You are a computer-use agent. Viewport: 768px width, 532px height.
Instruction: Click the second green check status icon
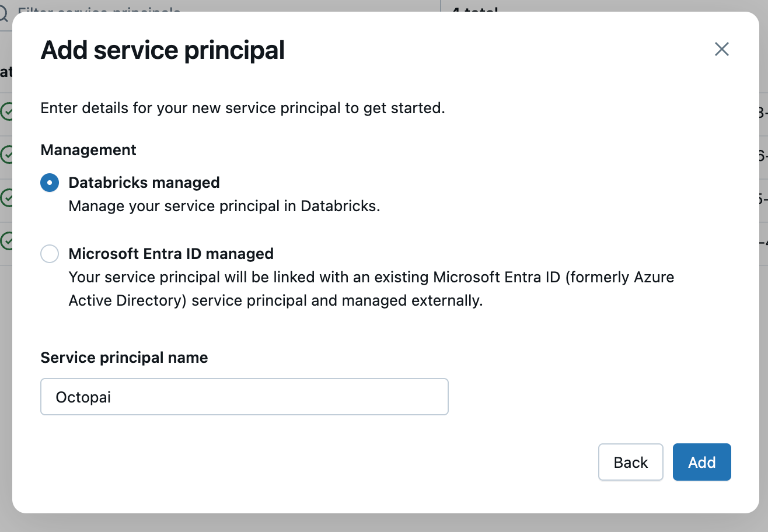click(x=6, y=155)
